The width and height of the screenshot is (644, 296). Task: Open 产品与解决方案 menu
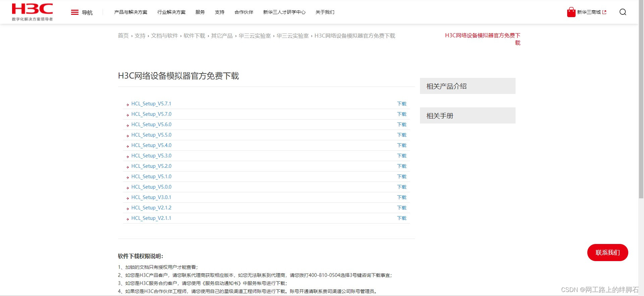(x=131, y=12)
